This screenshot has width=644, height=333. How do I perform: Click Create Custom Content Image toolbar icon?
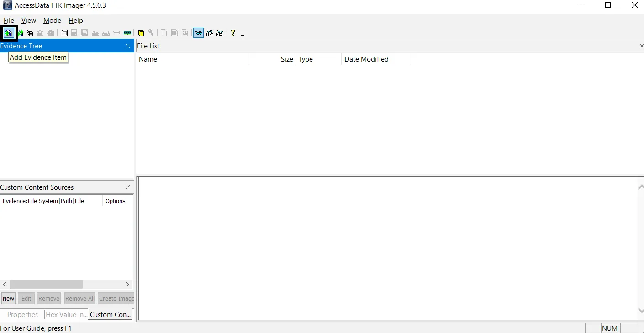pos(106,33)
